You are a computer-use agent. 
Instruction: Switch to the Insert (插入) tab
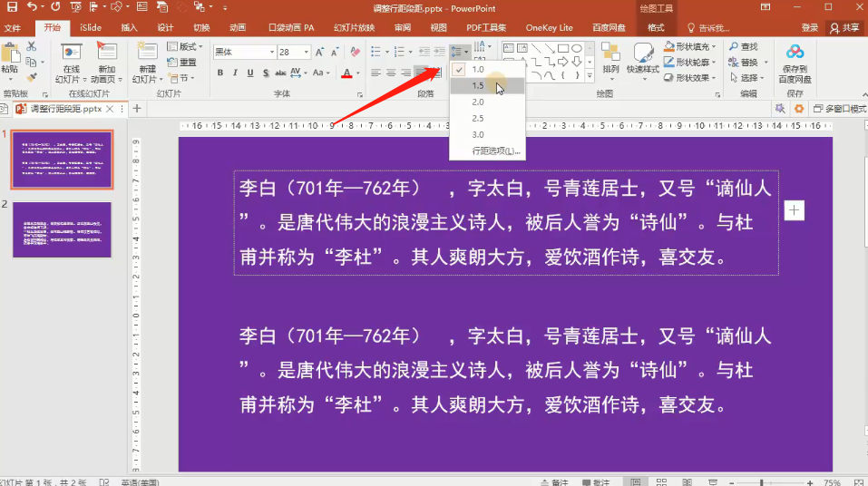[x=129, y=28]
